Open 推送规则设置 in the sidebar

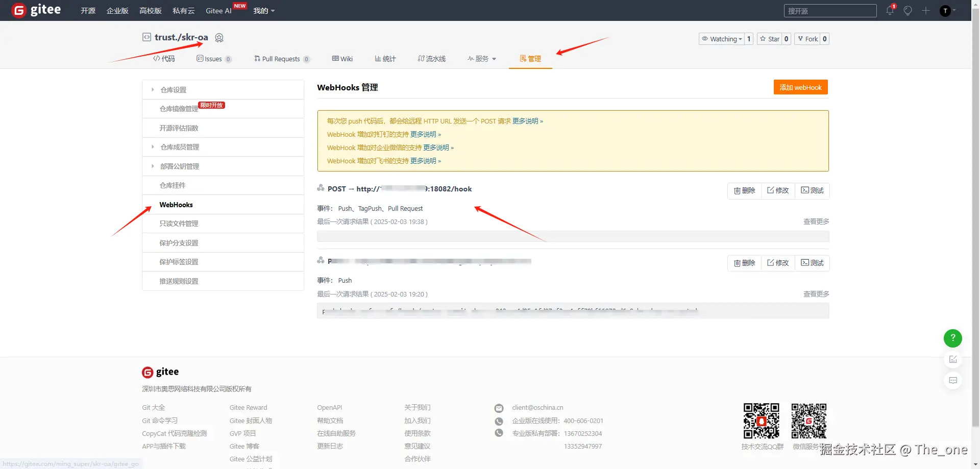[223, 281]
